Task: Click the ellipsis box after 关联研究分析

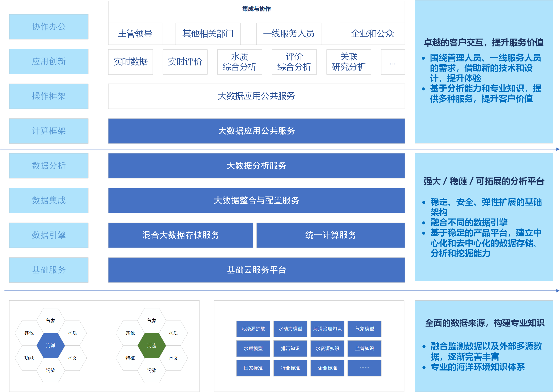Action: [x=392, y=62]
